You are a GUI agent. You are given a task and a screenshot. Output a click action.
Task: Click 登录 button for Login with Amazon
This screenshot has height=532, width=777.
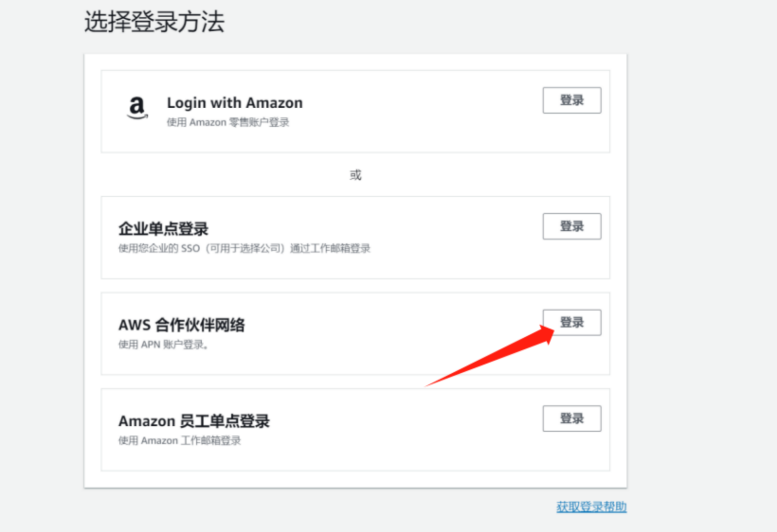tap(572, 100)
